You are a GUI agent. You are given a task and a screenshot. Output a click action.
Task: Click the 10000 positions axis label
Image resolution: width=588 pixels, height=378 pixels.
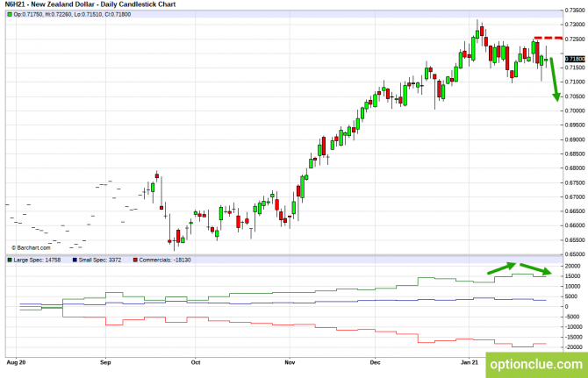tap(572, 286)
